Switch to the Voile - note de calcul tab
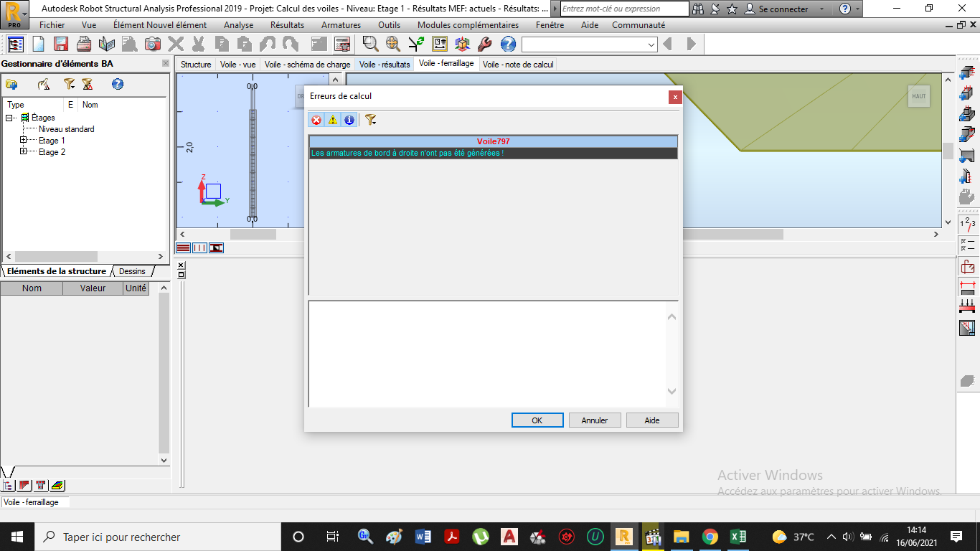Image resolution: width=980 pixels, height=551 pixels. pos(518,65)
